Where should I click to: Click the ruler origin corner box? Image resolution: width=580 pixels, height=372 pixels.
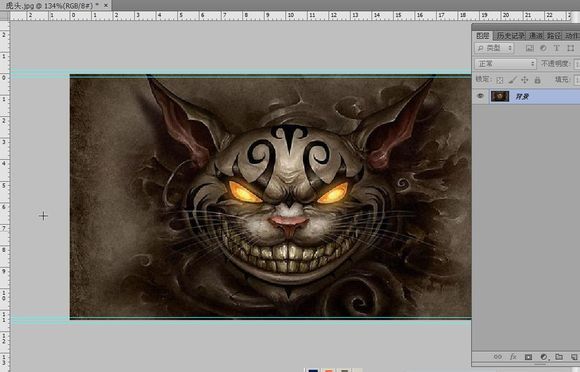(5, 16)
